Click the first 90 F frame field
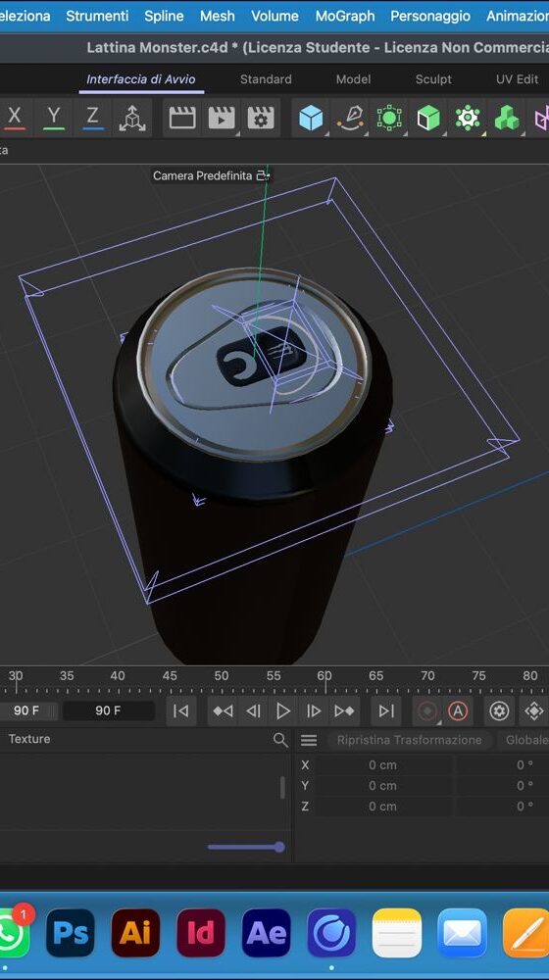This screenshot has height=980, width=549. (27, 710)
